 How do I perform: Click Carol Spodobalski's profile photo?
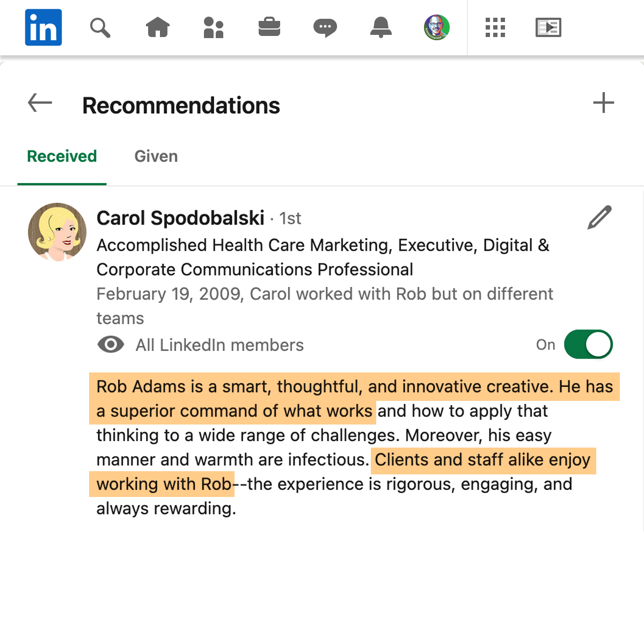tap(57, 232)
